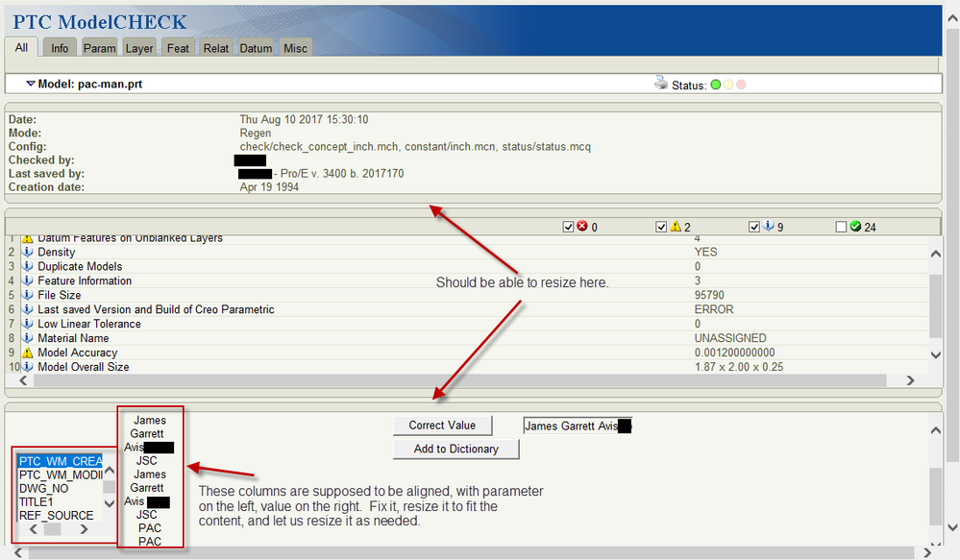Viewport: 960px width, 560px height.
Task: Click parameter list scroll down arrow
Action: click(109, 503)
